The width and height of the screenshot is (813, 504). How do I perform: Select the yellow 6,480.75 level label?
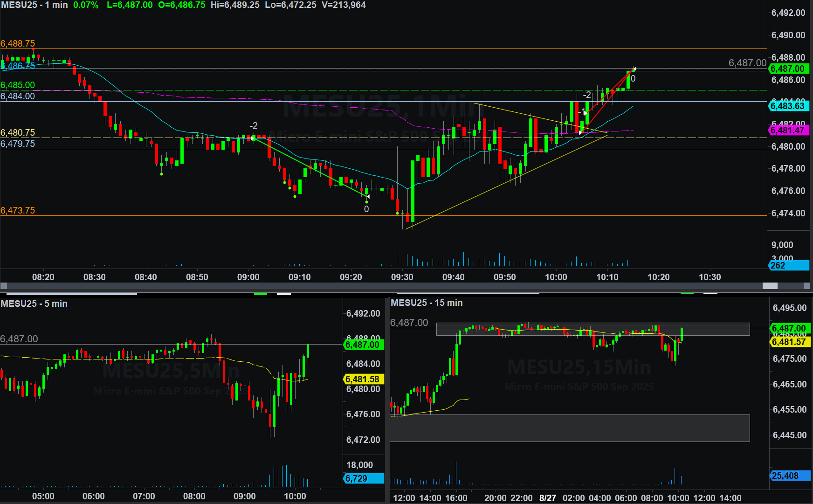coord(18,132)
